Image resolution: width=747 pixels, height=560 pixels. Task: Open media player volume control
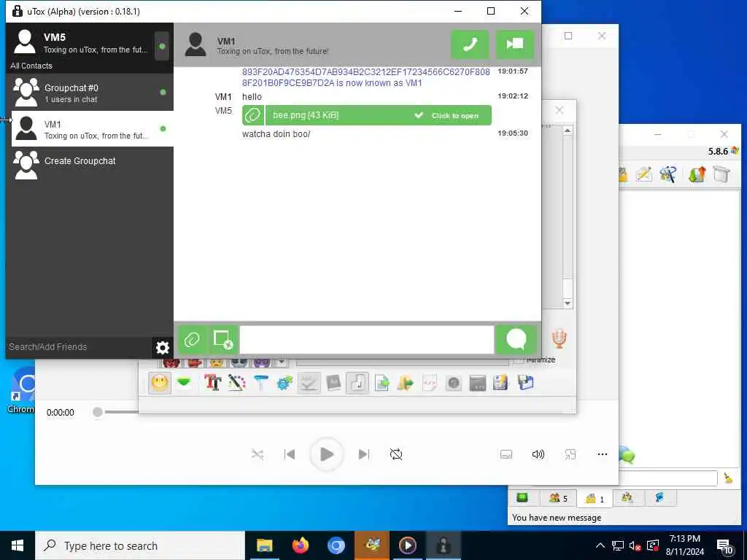tap(538, 454)
